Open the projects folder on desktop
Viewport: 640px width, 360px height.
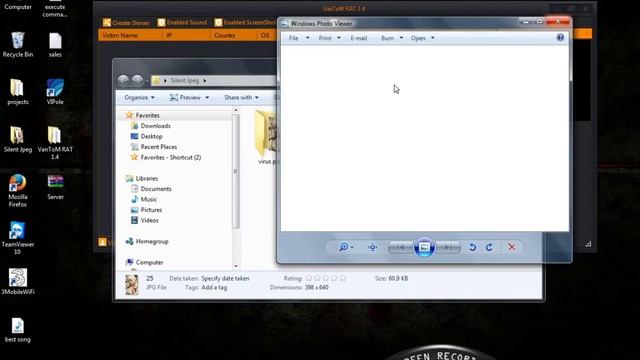click(x=18, y=92)
